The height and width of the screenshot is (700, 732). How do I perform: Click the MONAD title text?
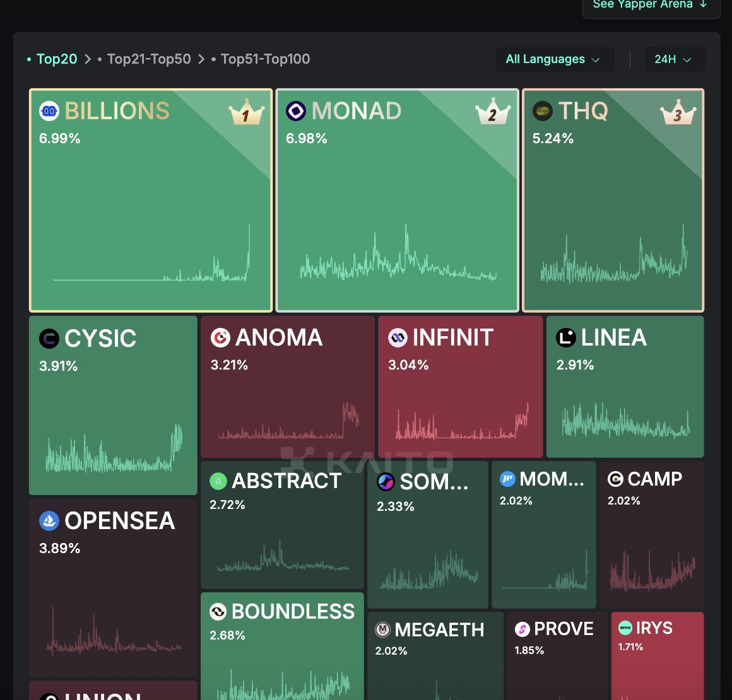point(356,111)
